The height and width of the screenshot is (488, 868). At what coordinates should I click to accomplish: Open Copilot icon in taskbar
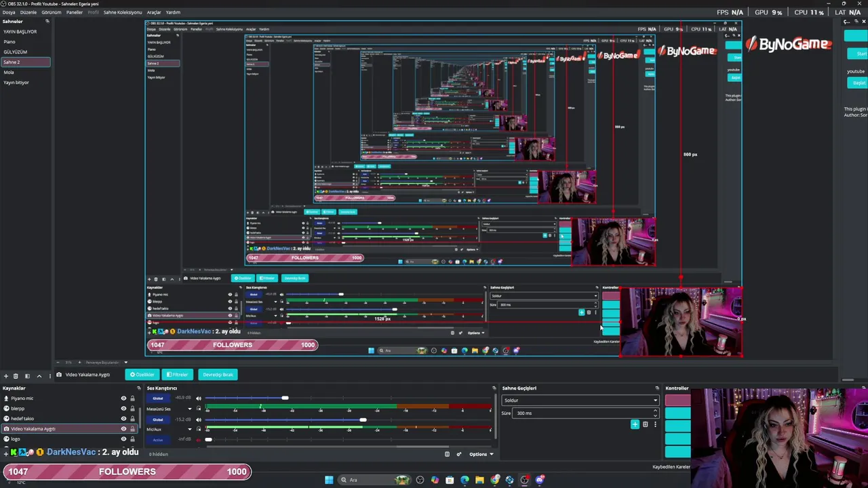tap(435, 480)
